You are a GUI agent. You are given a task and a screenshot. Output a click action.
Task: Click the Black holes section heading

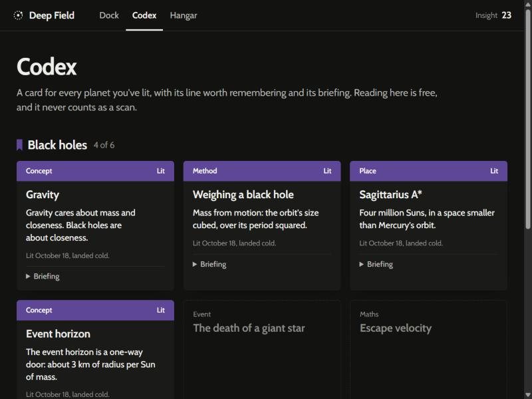pyautogui.click(x=57, y=145)
